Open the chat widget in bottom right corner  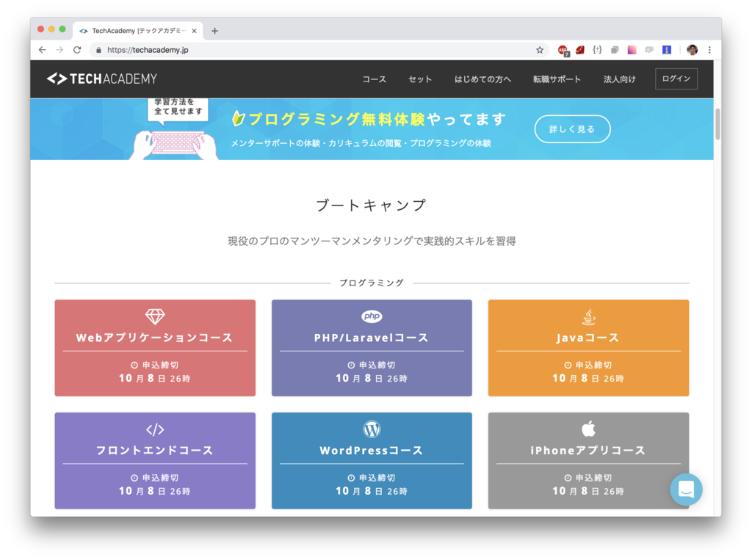pos(686,489)
